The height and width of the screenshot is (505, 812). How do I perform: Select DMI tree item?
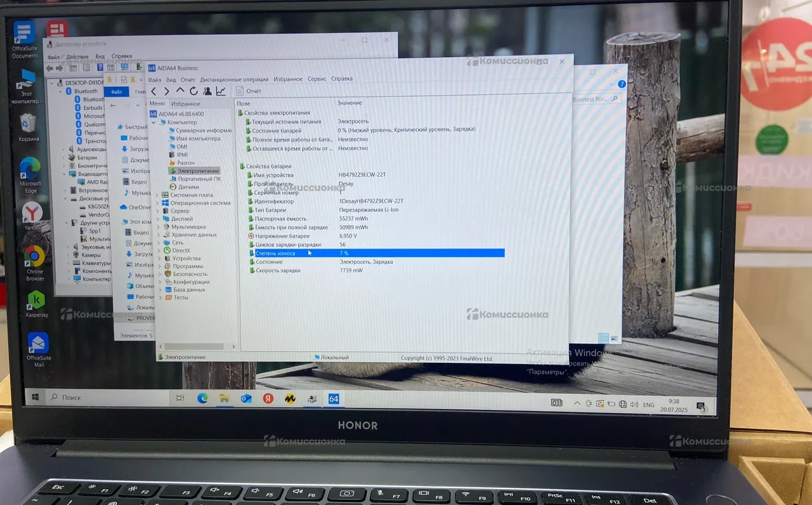coord(178,147)
